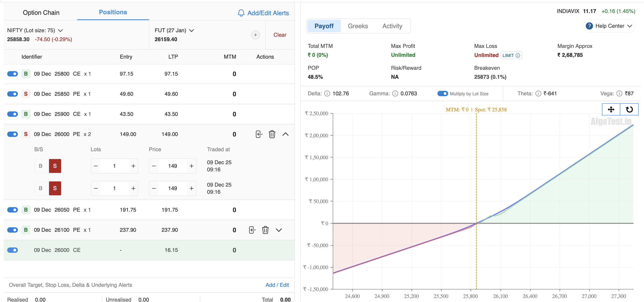
Task: Click the plus icon beside FUT expiry
Action: (x=255, y=35)
